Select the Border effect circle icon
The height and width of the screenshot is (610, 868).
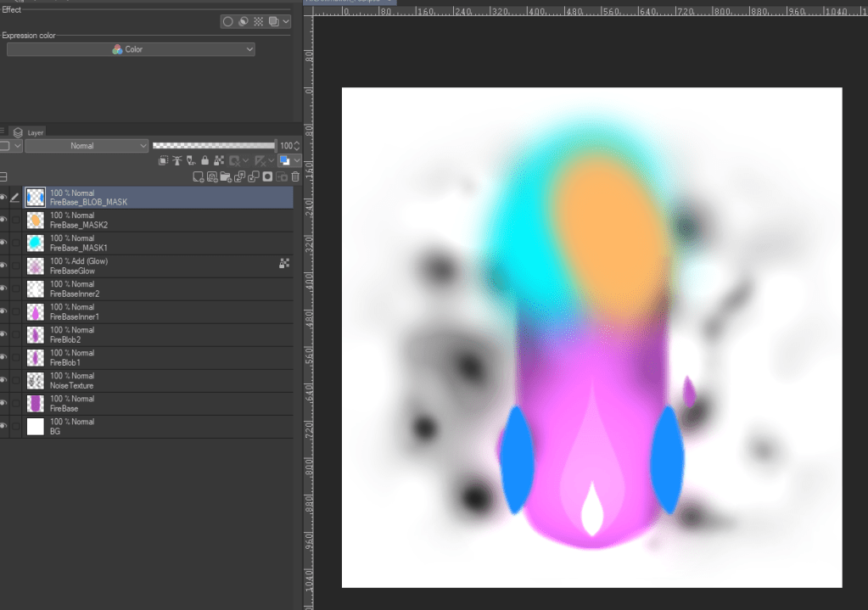[x=227, y=22]
